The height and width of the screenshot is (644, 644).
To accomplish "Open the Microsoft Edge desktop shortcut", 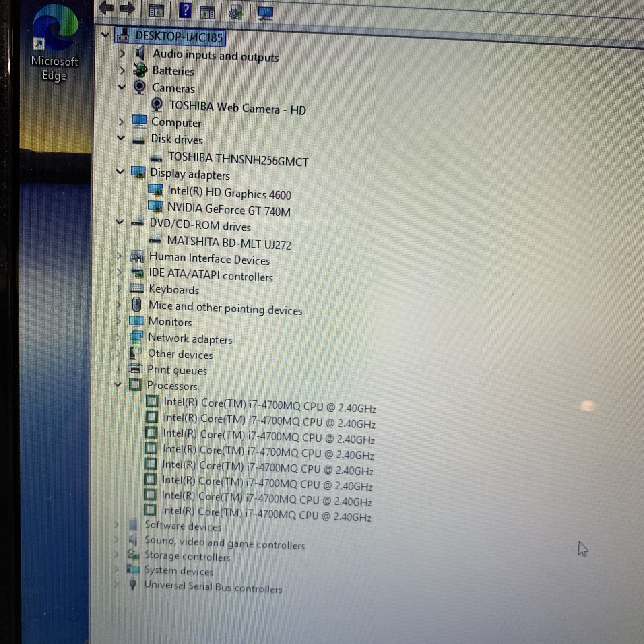I will tap(55, 43).
